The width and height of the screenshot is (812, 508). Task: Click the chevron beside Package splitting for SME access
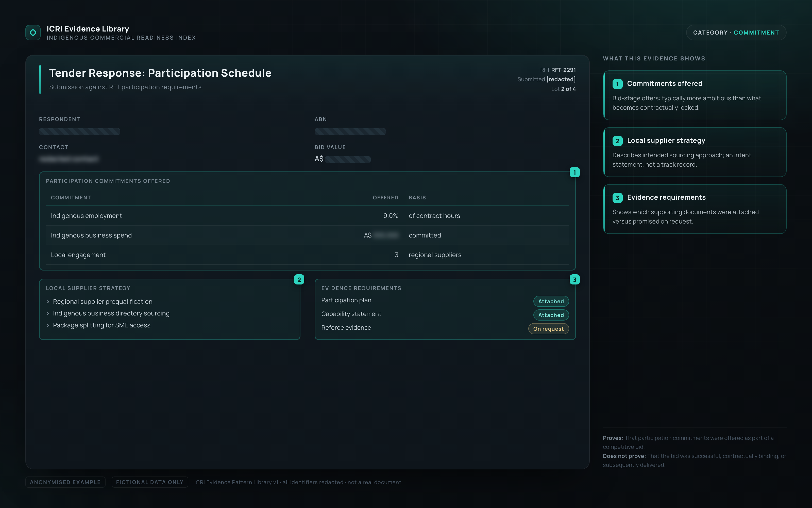[x=48, y=325]
